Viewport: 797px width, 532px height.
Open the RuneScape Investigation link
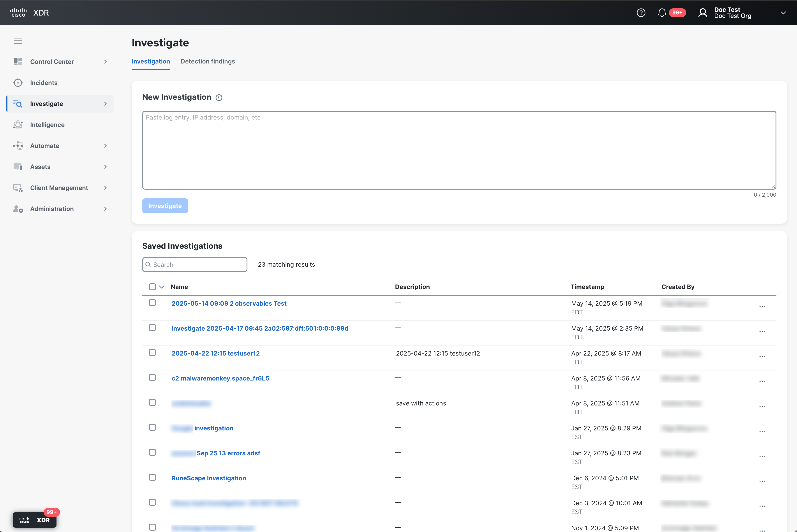click(209, 478)
